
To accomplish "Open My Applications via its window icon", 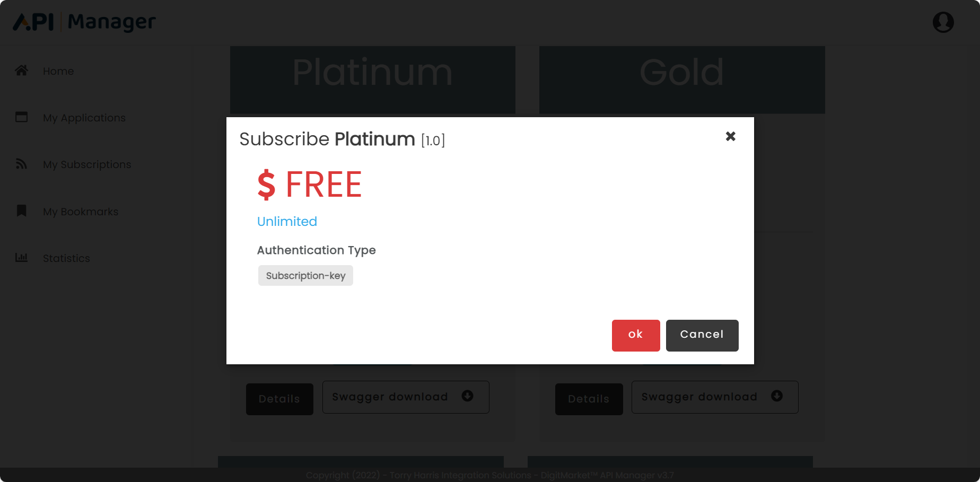I will (x=21, y=117).
